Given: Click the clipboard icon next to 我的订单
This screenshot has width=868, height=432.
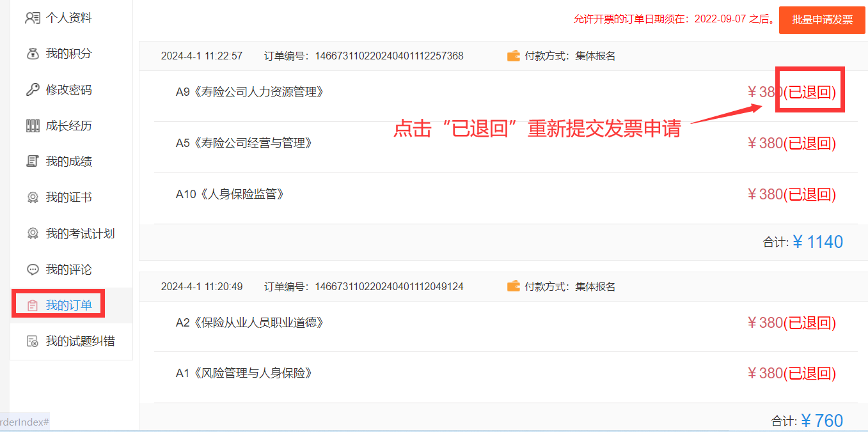Looking at the screenshot, I should [x=33, y=305].
